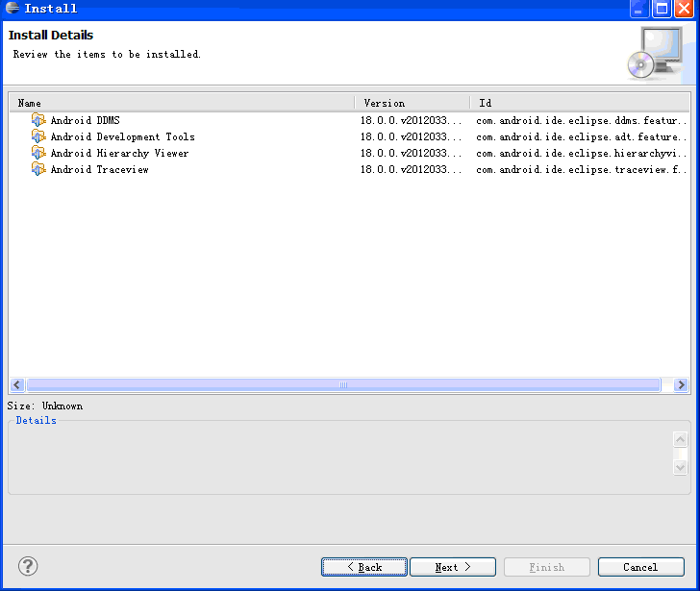Click the Name column header
The height and width of the screenshot is (591, 700).
(x=182, y=103)
